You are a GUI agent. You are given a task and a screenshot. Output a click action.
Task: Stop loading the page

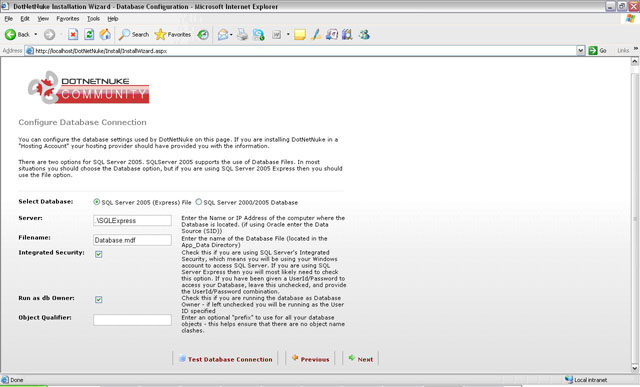(73, 35)
